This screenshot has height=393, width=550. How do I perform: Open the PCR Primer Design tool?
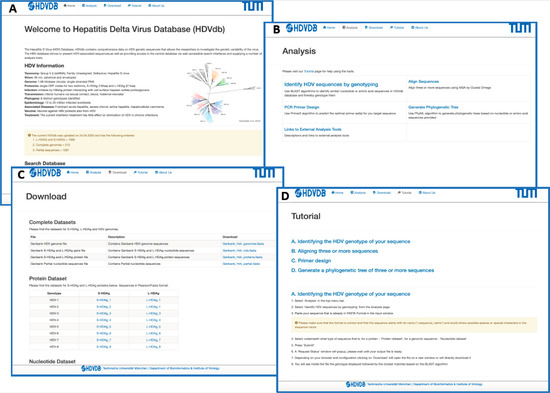tap(302, 107)
